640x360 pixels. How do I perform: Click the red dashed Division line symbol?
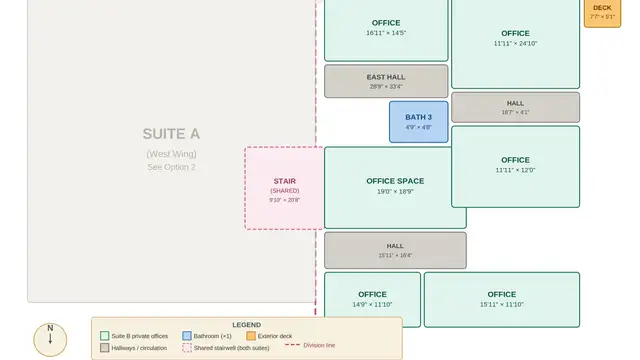tap(292, 345)
